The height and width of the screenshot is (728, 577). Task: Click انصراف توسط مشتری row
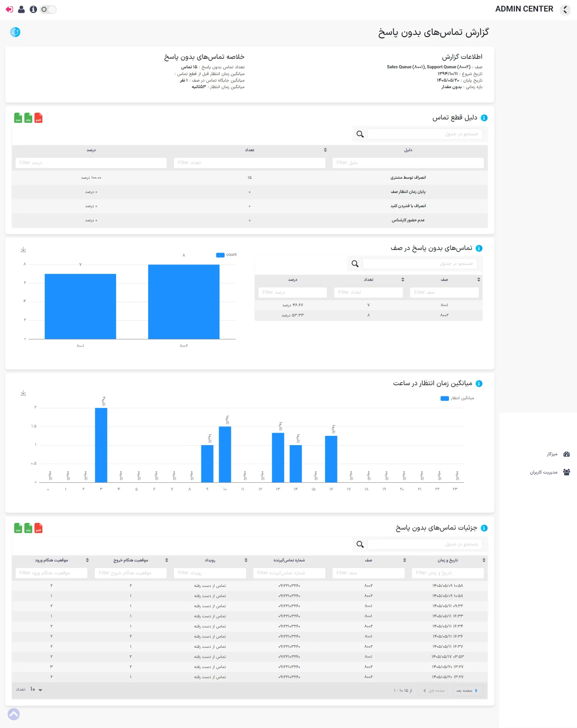point(249,178)
